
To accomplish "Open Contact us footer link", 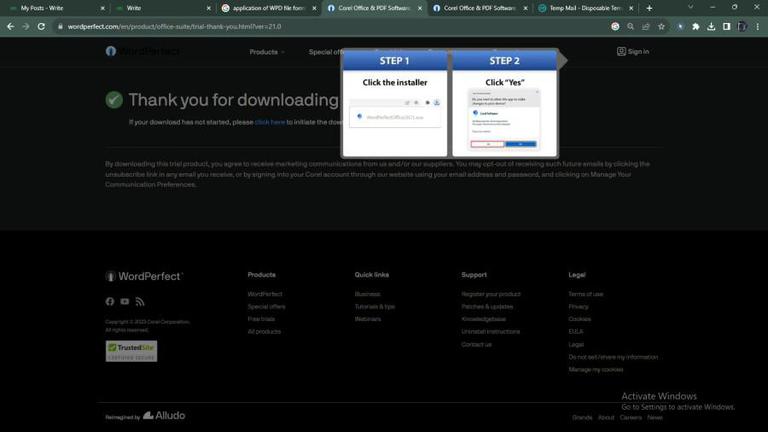I will click(x=476, y=344).
